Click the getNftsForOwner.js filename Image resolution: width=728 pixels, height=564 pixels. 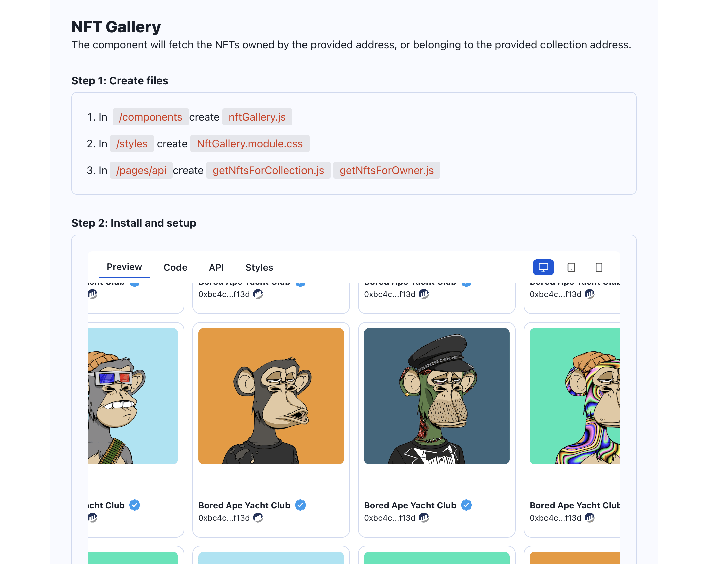click(x=386, y=170)
